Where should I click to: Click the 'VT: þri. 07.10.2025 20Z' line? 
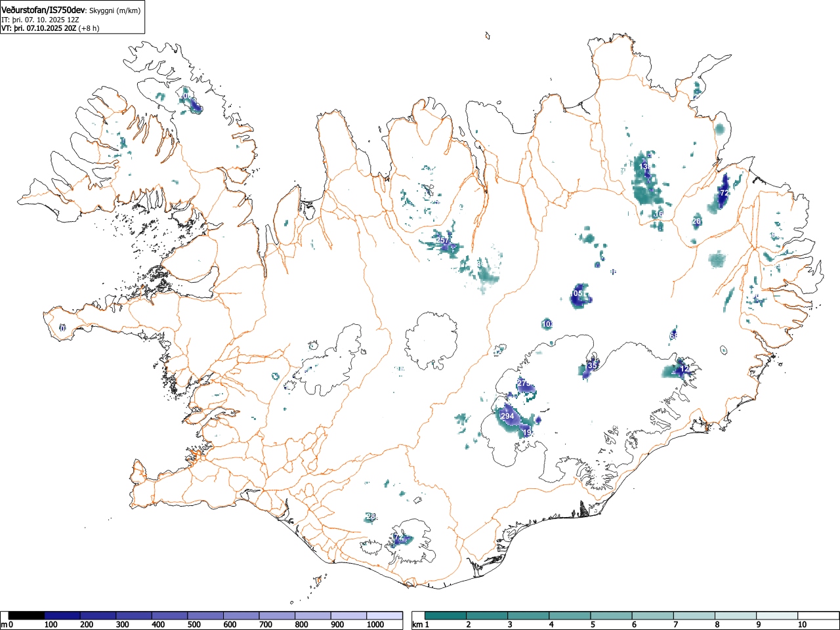[39, 29]
